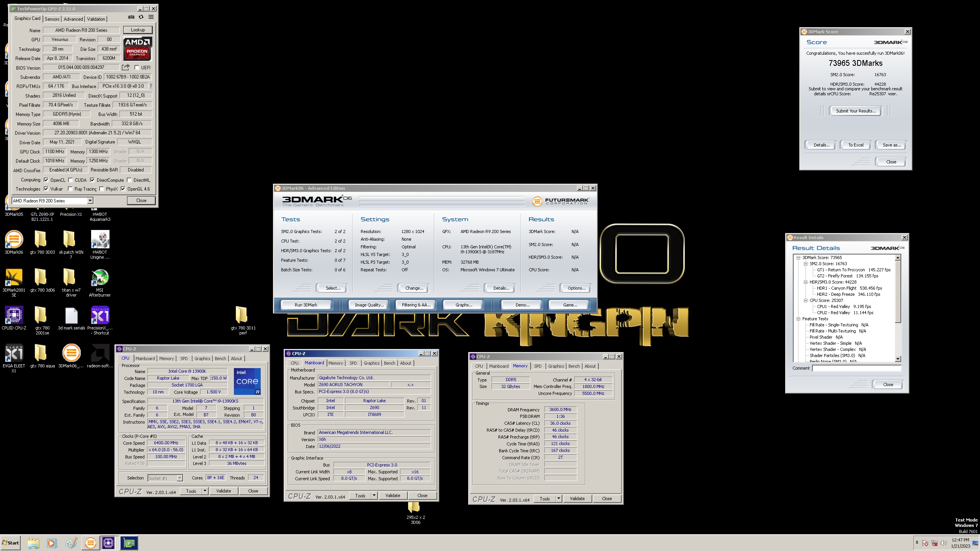Toggle the Ray Tracing checkbox
Image resolution: width=980 pixels, height=551 pixels.
(x=70, y=189)
